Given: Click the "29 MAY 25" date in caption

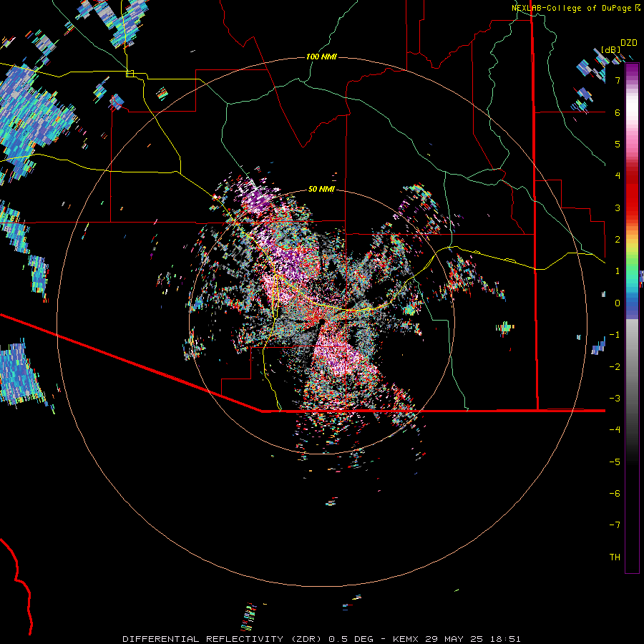Looking at the screenshot, I should pos(455,639).
